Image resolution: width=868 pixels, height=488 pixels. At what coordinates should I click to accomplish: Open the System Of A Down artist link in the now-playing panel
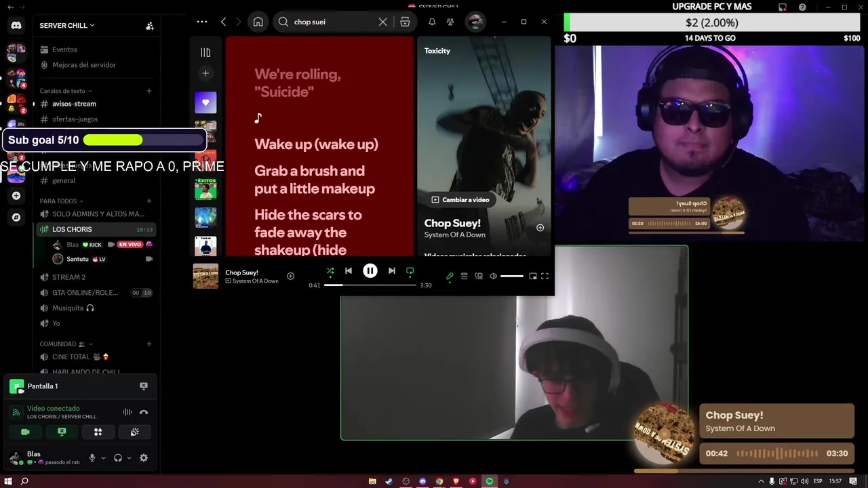[455, 235]
